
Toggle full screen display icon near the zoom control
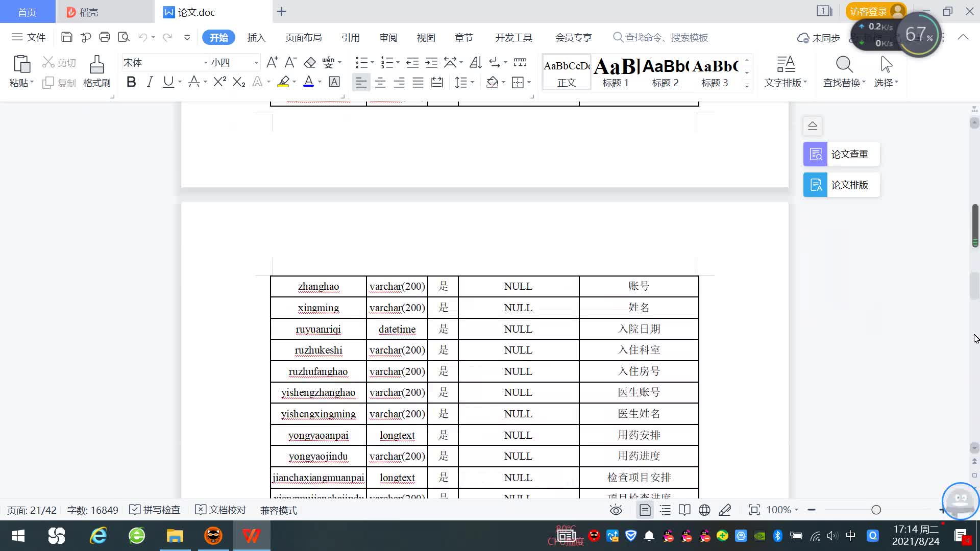click(754, 510)
